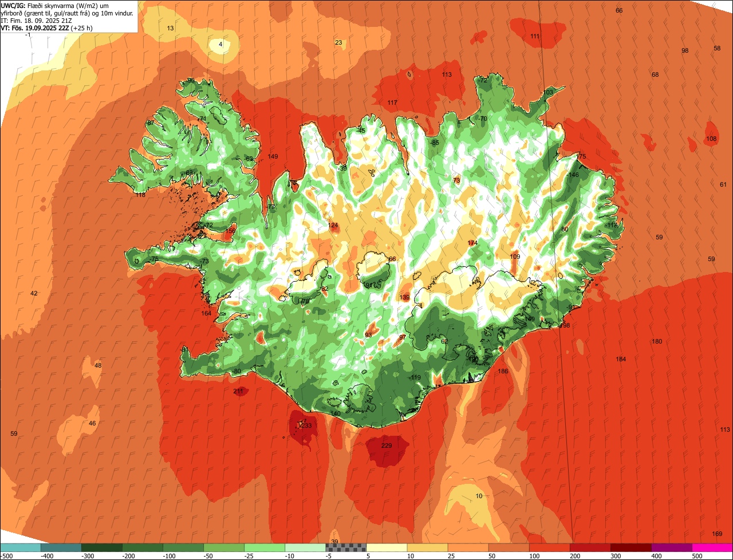
Task: Click the flux value 174 on the map
Action: tap(472, 243)
